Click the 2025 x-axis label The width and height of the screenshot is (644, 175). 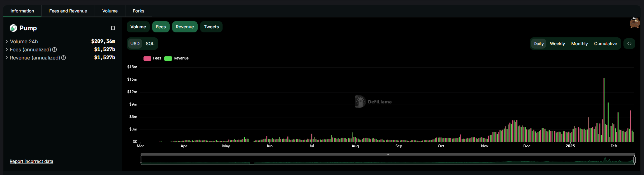click(570, 146)
